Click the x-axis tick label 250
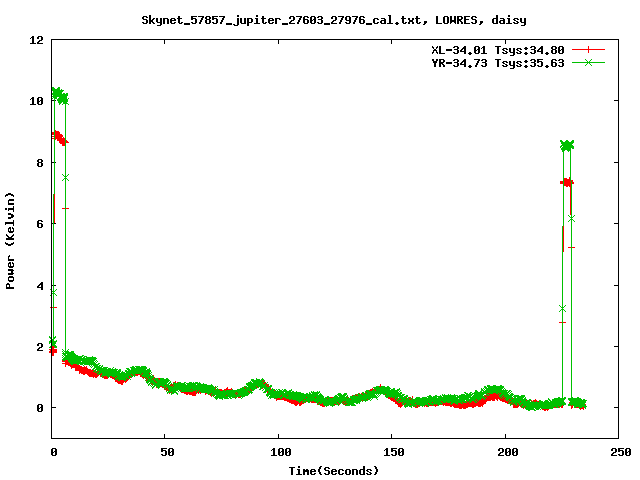 coord(621,452)
